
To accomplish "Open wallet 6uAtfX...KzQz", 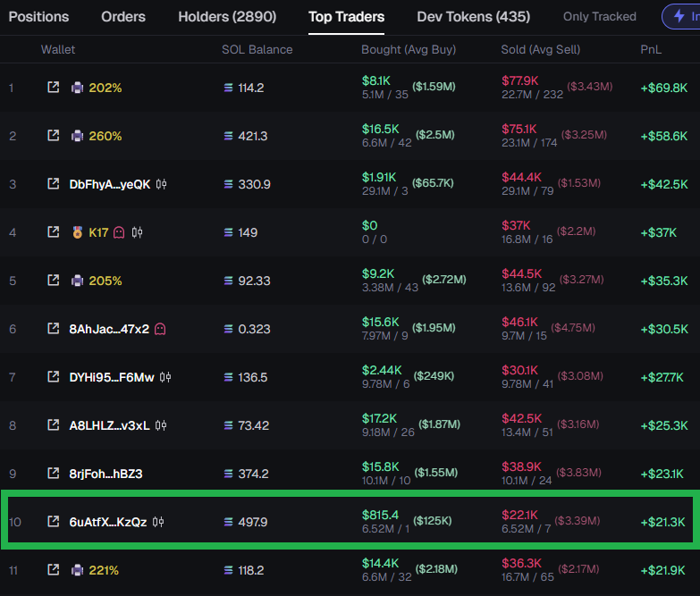I will pos(108,522).
